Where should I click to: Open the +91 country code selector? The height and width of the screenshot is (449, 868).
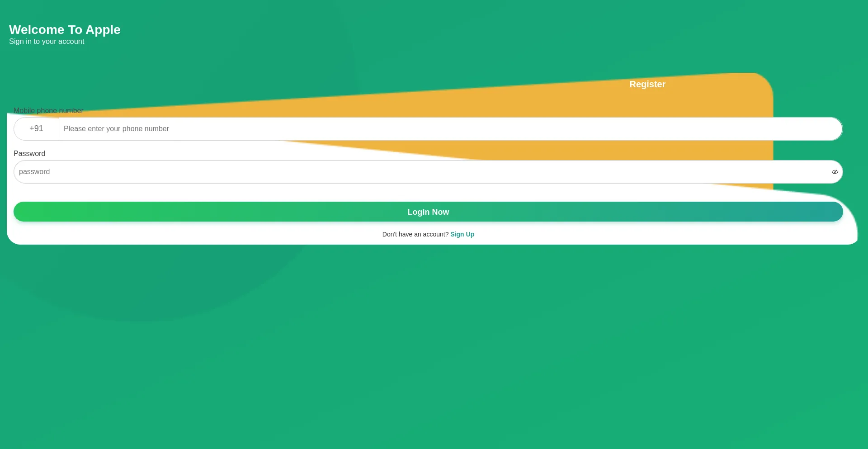click(36, 129)
